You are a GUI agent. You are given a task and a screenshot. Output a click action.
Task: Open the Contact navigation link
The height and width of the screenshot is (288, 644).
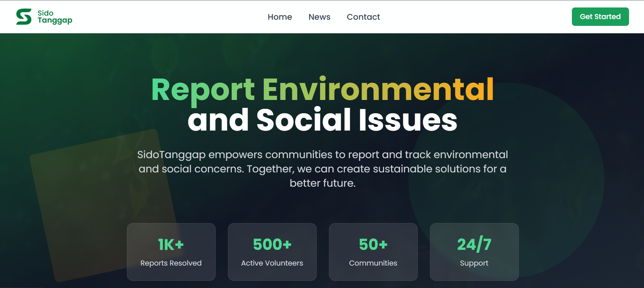(x=363, y=17)
